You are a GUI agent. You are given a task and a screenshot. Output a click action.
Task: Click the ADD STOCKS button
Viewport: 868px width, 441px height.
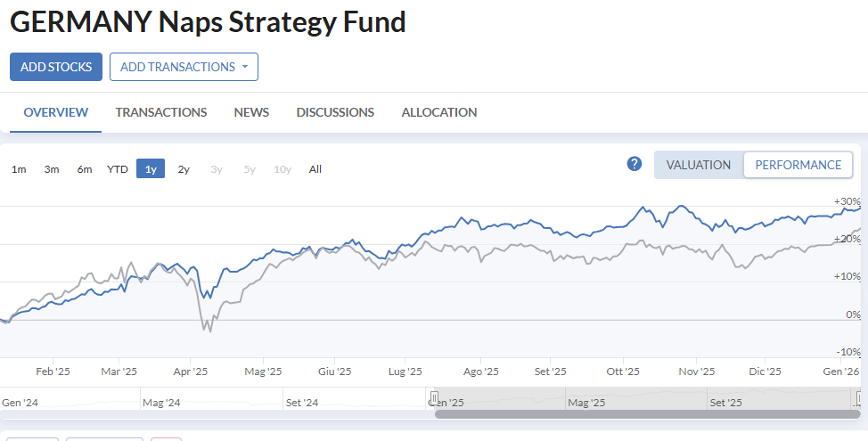click(56, 67)
